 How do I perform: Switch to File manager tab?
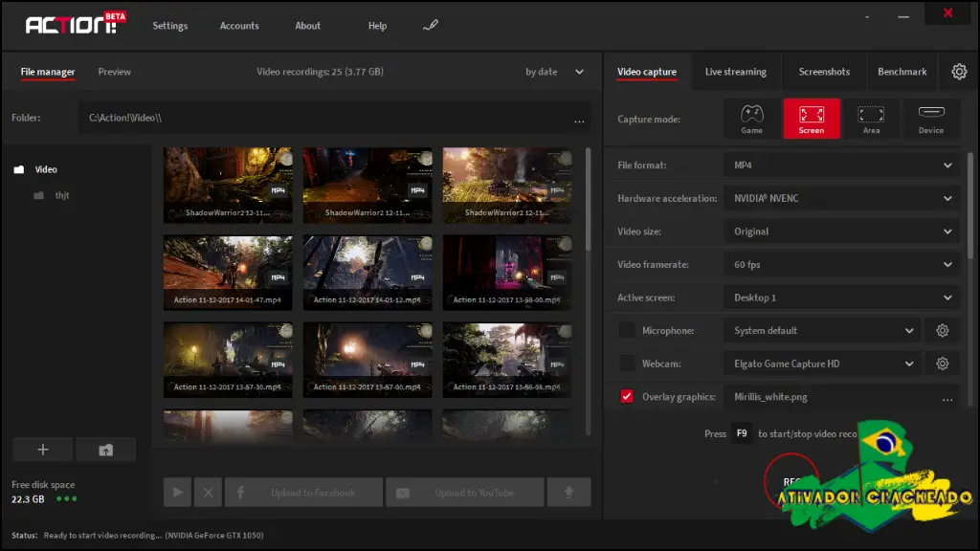point(48,72)
